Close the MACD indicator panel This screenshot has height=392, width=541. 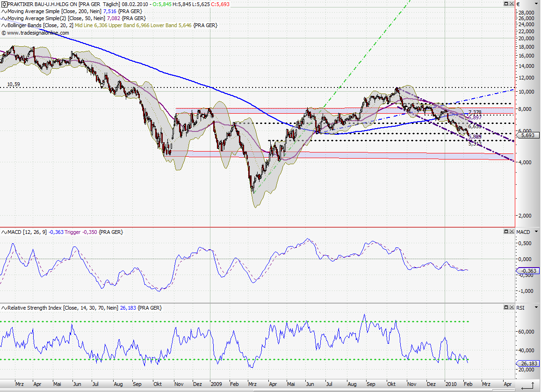click(512, 232)
